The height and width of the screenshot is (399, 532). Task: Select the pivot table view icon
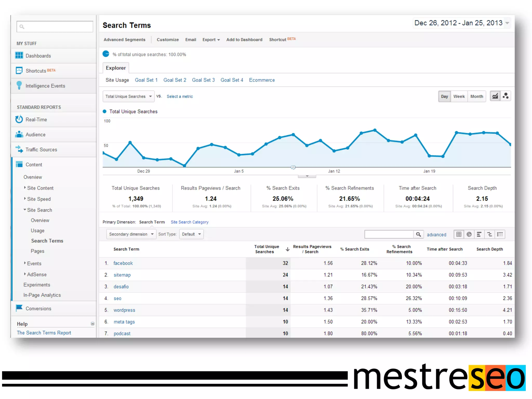[500, 234]
